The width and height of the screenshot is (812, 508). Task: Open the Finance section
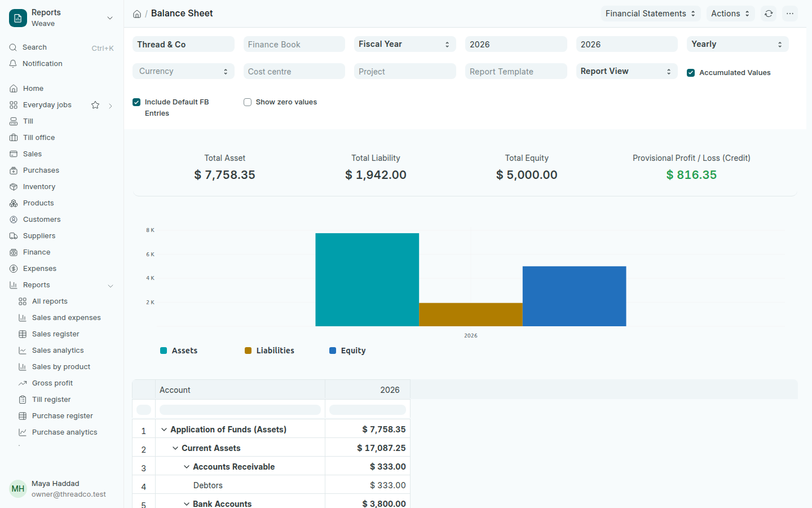(x=37, y=252)
